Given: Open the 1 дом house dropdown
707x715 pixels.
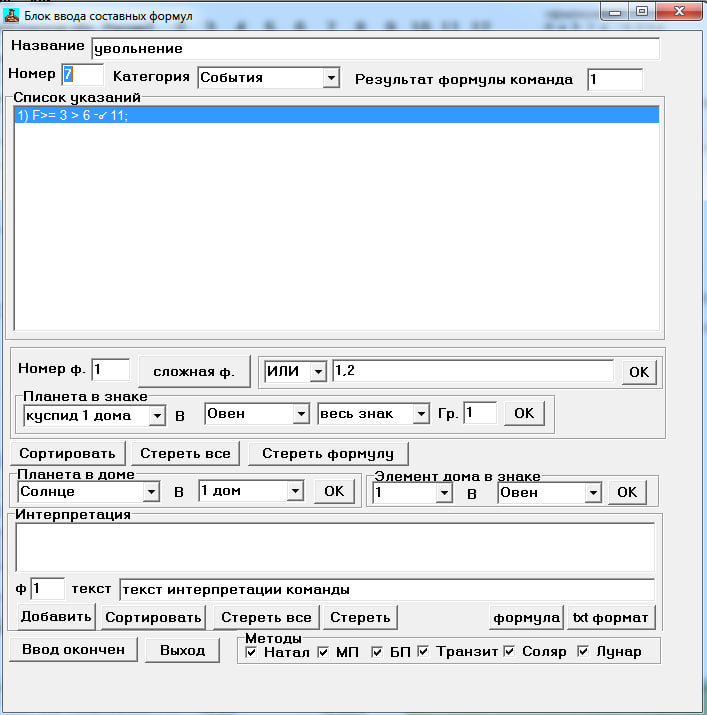Looking at the screenshot, I should (294, 492).
